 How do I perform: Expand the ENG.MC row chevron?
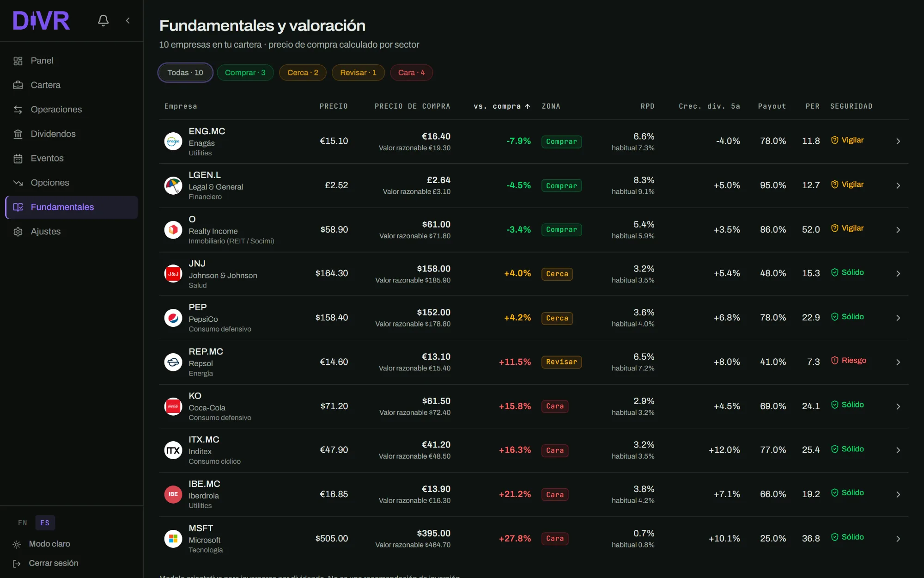898,141
